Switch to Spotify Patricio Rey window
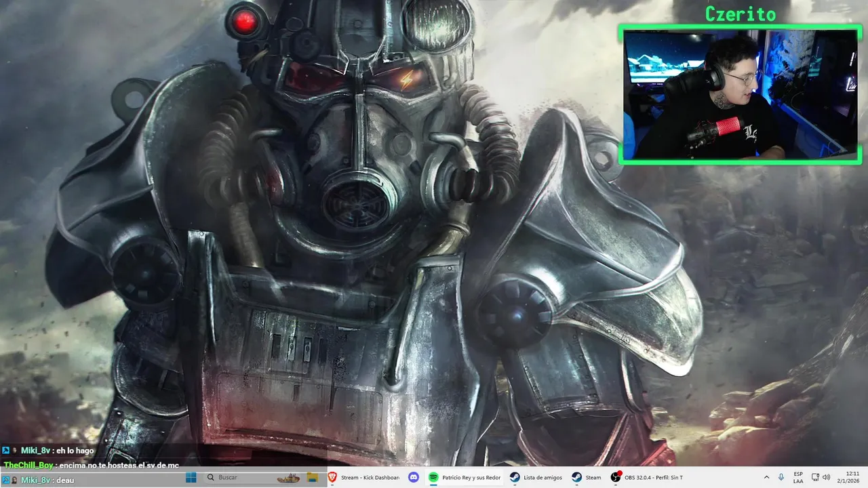Screen dimensions: 868x488 tap(465, 477)
